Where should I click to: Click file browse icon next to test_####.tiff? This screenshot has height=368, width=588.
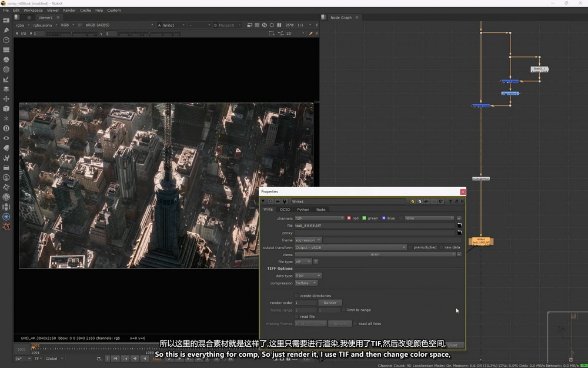459,226
